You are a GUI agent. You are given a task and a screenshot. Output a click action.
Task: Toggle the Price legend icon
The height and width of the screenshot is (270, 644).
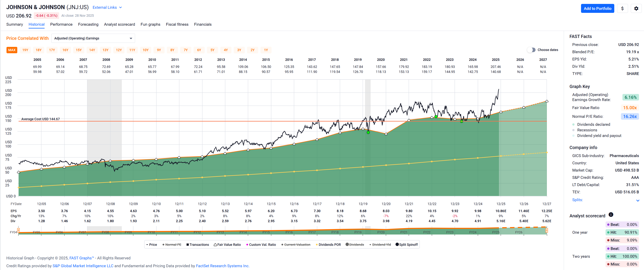pyautogui.click(x=147, y=245)
